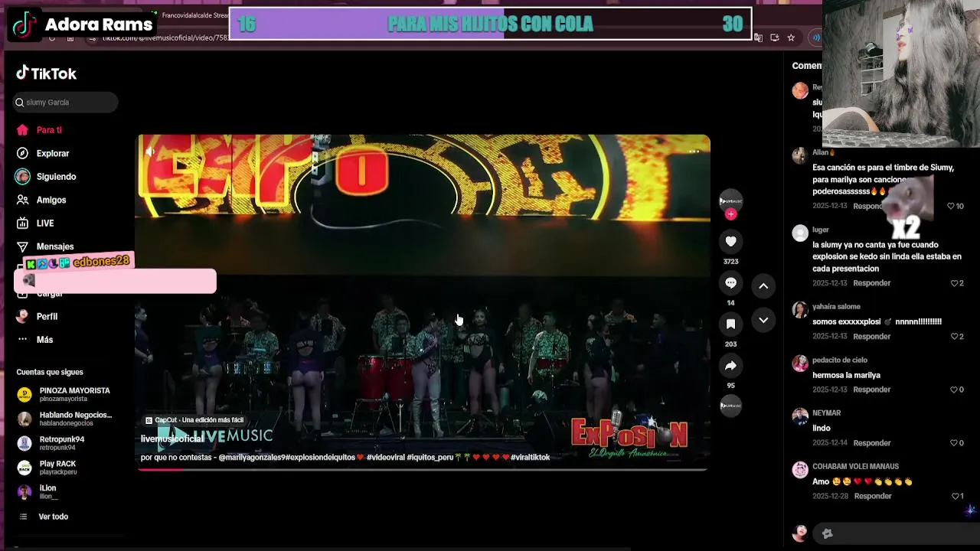Open CapCut Una edición más fácil tag
This screenshot has height=551, width=980.
pyautogui.click(x=194, y=420)
